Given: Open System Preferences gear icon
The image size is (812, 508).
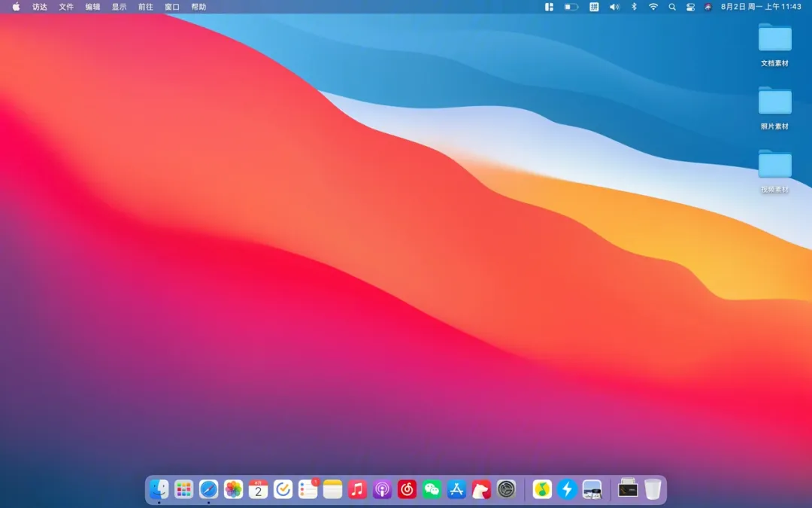Looking at the screenshot, I should click(507, 489).
